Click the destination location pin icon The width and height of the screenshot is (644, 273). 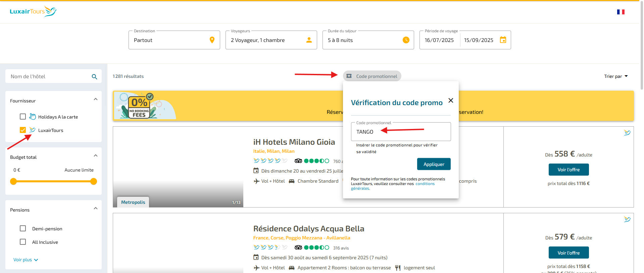[212, 40]
